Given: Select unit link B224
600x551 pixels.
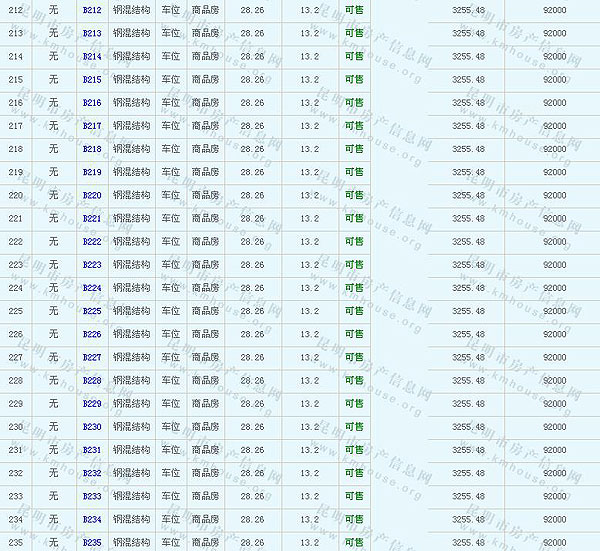Looking at the screenshot, I should (x=92, y=288).
